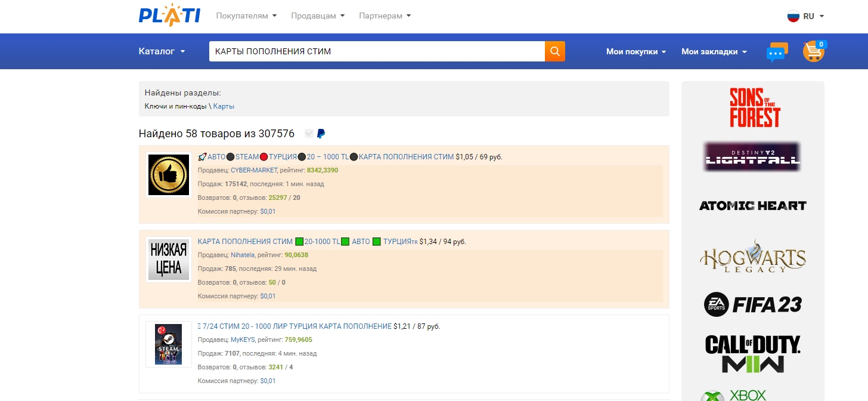
Task: Open the Карты section link
Action: tap(224, 106)
